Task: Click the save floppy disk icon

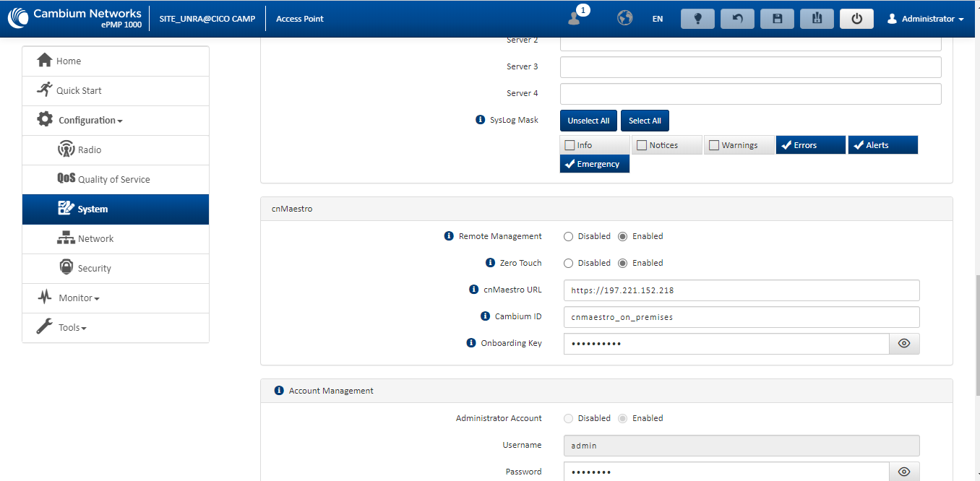Action: [778, 19]
